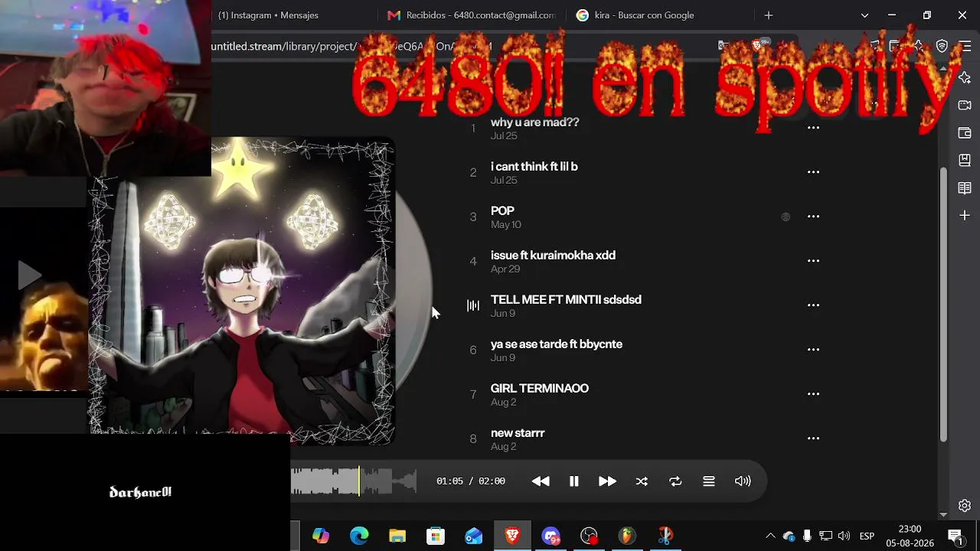Open options for 'why u are mad??'
980x551 pixels.
813,128
